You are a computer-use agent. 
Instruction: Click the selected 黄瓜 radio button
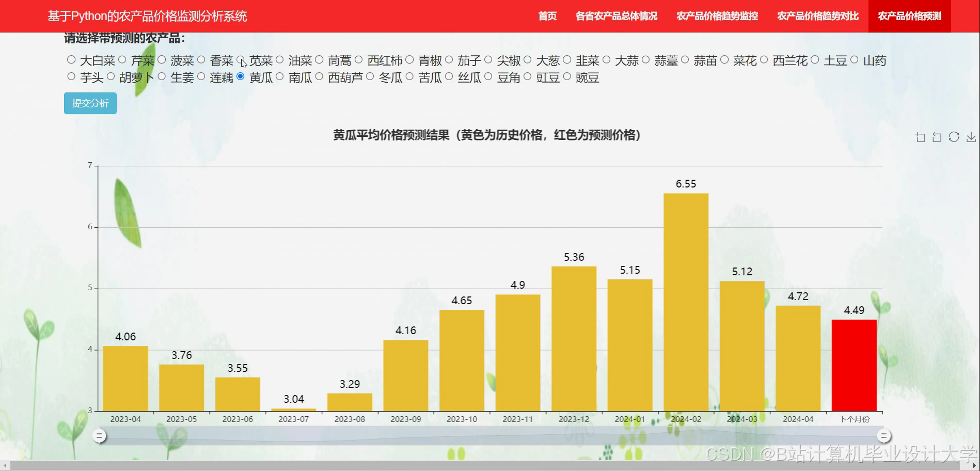pyautogui.click(x=241, y=76)
